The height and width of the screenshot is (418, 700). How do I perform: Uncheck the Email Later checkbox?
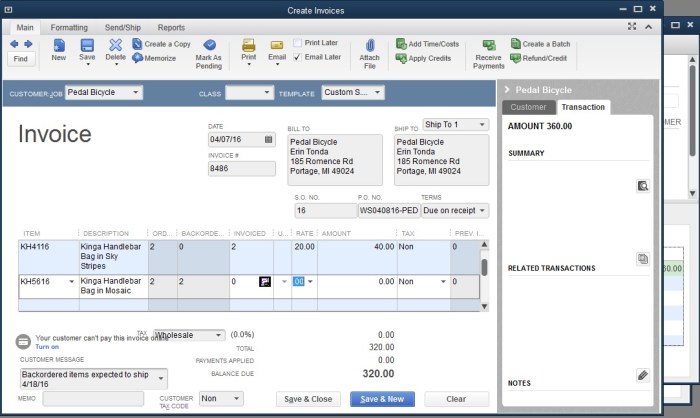(x=297, y=57)
